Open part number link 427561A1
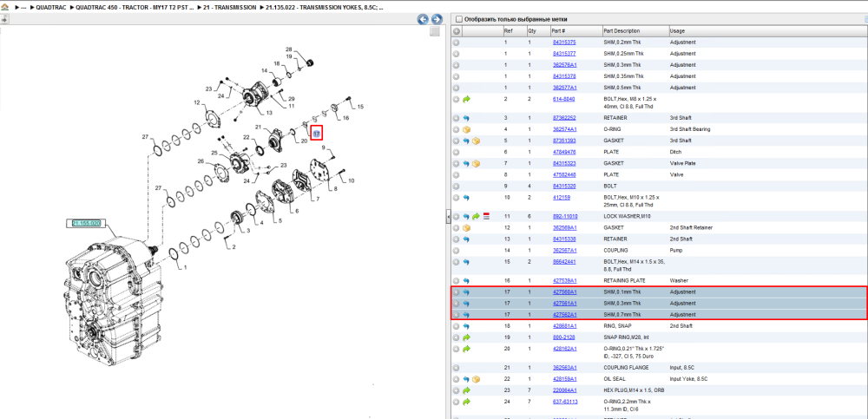The image size is (868, 419). 565,304
